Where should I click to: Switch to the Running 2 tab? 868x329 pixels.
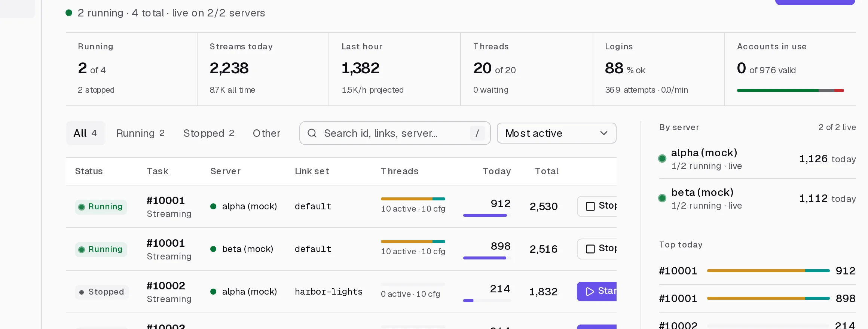pyautogui.click(x=140, y=133)
